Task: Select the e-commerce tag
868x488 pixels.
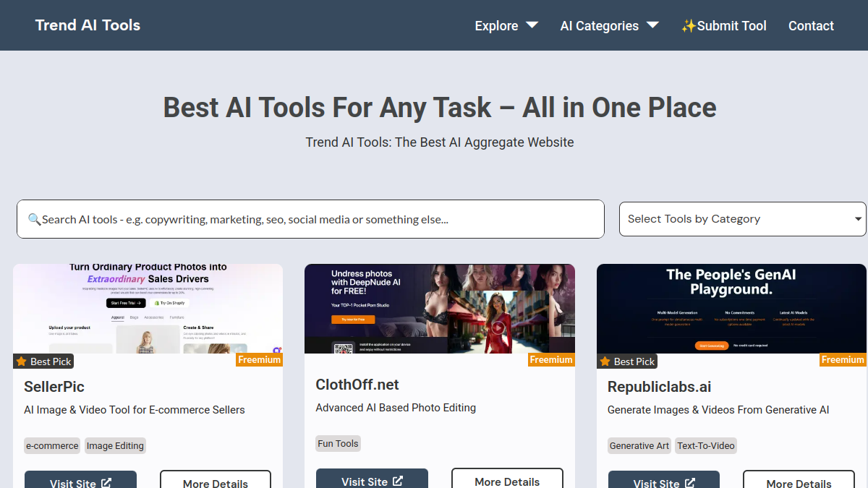Action: [x=52, y=445]
